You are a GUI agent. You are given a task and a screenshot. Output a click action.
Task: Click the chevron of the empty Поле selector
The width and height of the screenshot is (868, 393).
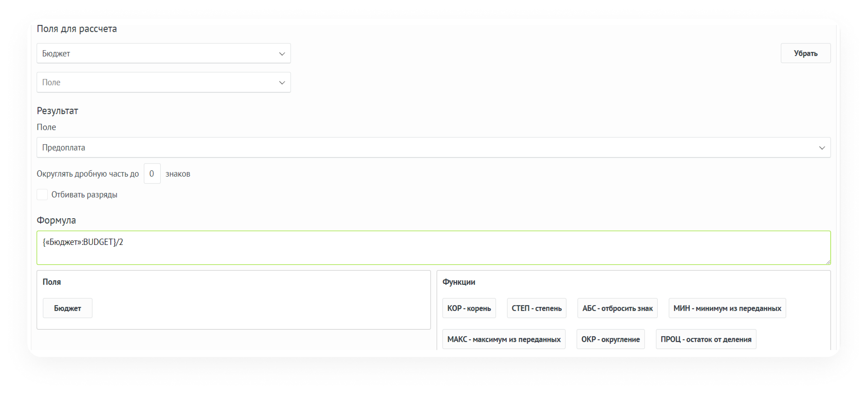tap(282, 83)
